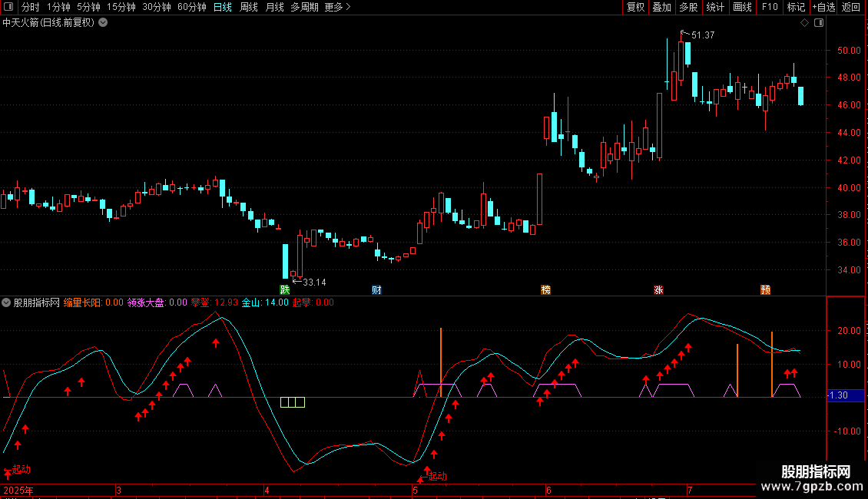Expand the 更多 periods menu

click(337, 7)
